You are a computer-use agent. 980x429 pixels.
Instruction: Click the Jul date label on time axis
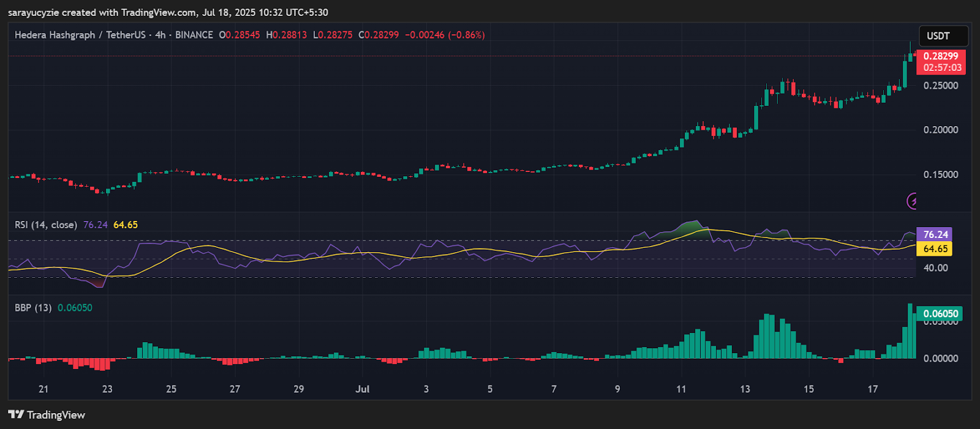(x=363, y=389)
